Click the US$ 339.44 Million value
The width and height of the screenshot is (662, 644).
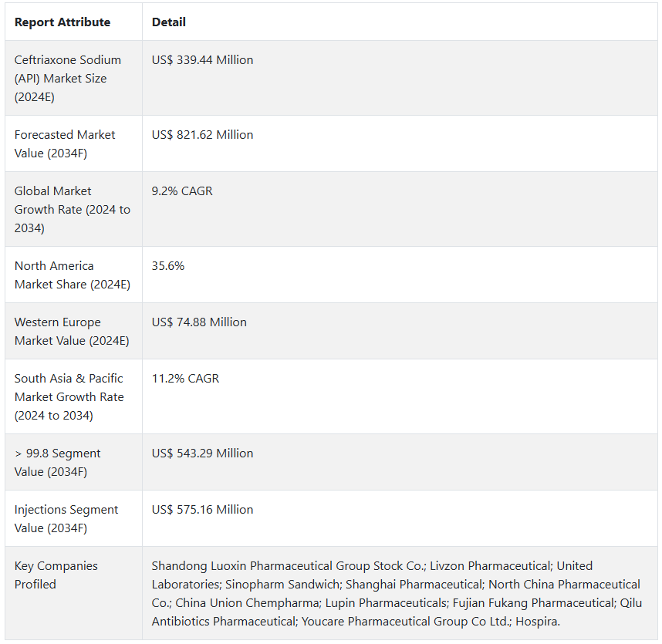point(202,60)
